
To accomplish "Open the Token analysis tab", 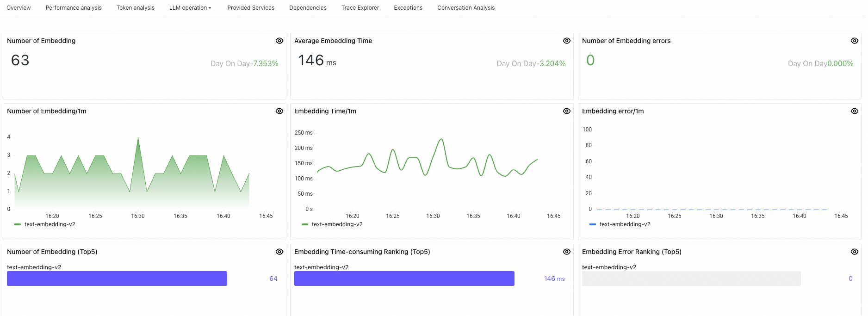I will pos(136,8).
